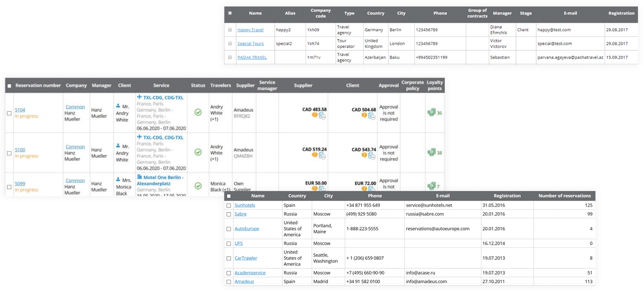Check the checkbox beside Sunhotels
The height and width of the screenshot is (294, 644).
[228, 205]
